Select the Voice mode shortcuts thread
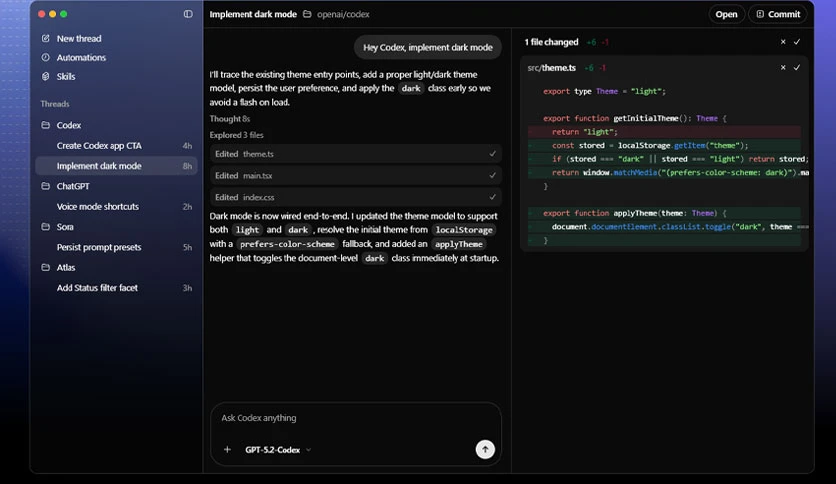The height and width of the screenshot is (484, 836). coord(116,206)
